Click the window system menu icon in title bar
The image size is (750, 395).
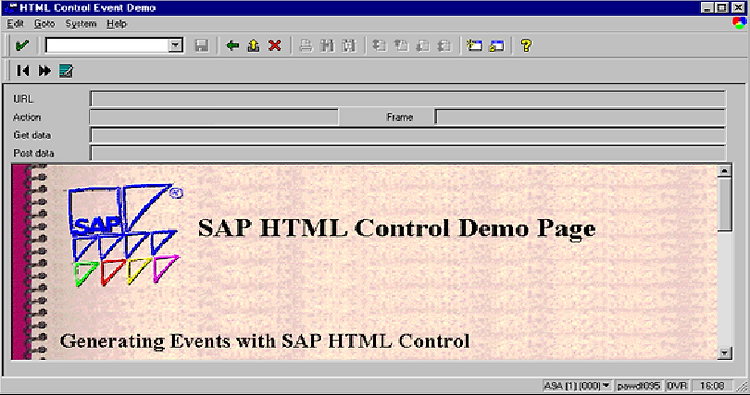point(11,8)
